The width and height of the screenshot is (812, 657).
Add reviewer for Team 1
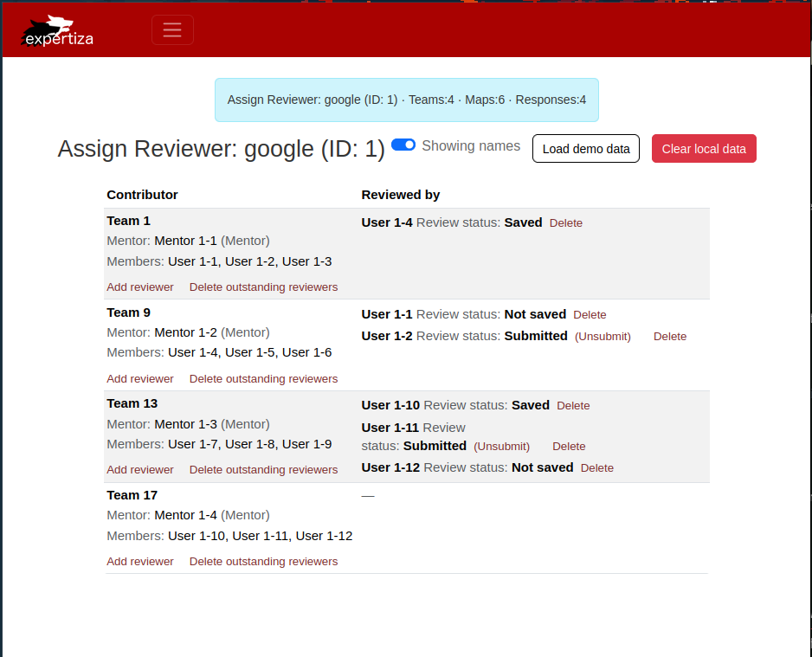[x=140, y=287]
